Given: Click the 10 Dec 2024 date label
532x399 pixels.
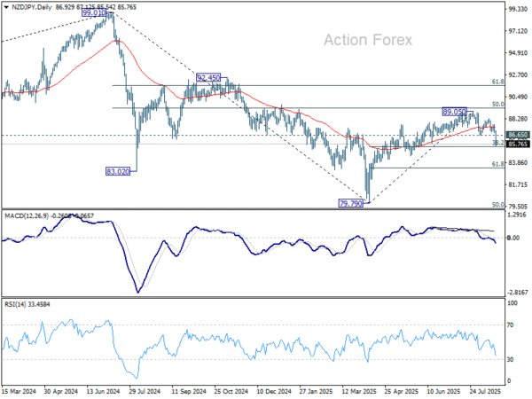Looking at the screenshot, I should click(x=274, y=391).
